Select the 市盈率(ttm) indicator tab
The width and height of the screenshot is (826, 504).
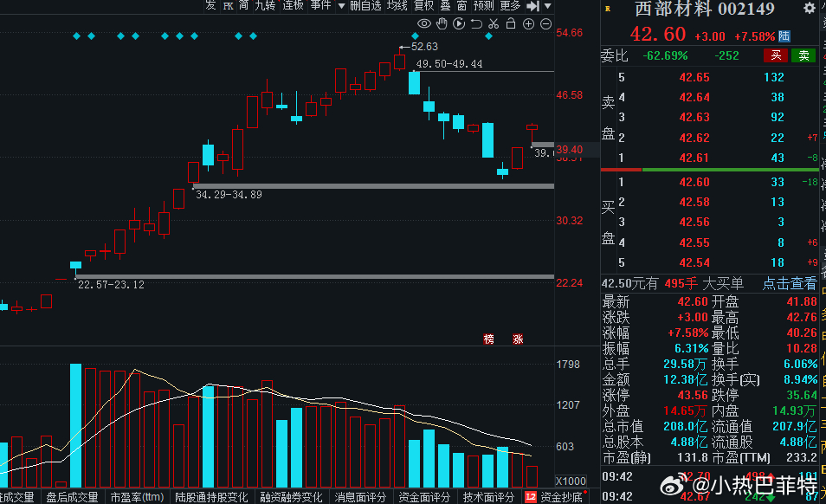137,497
